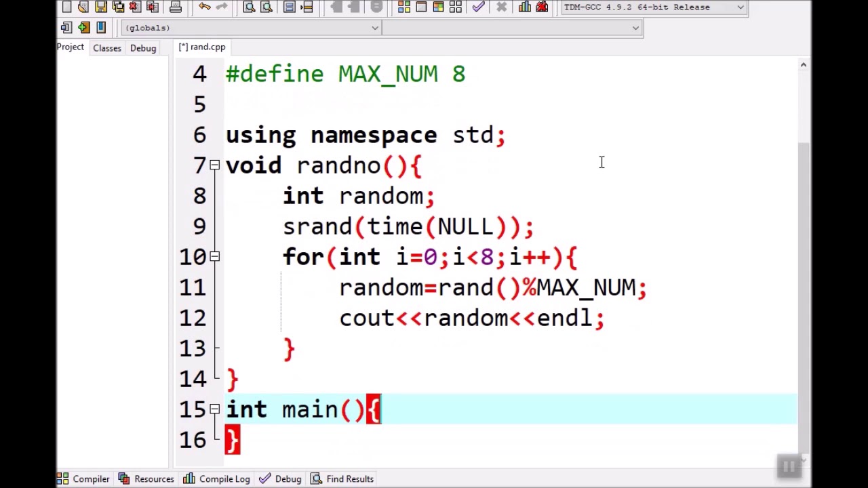Click 'for(int i=0;i<8;i++){' on line 10
868x488 pixels.
pyautogui.click(x=430, y=257)
